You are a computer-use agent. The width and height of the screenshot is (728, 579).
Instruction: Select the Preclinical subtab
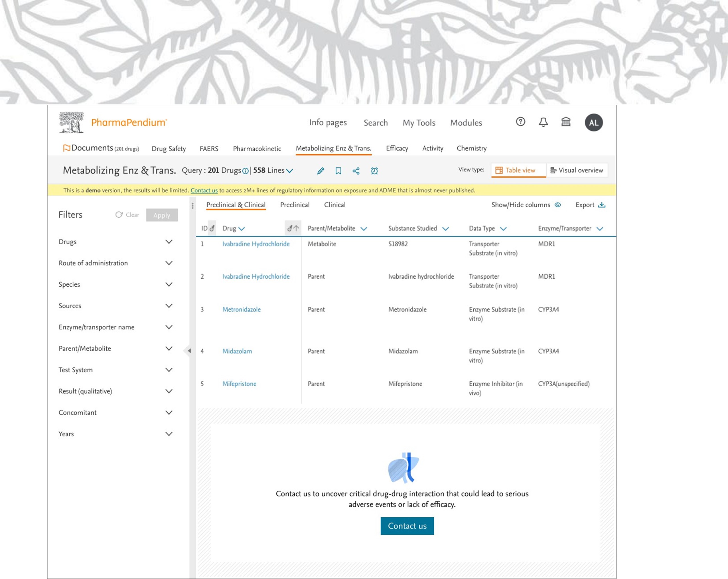[295, 205]
